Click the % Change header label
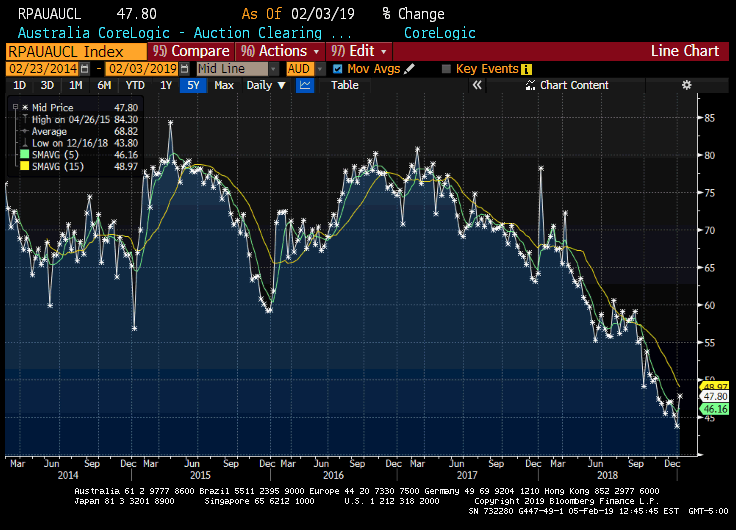 click(x=414, y=14)
